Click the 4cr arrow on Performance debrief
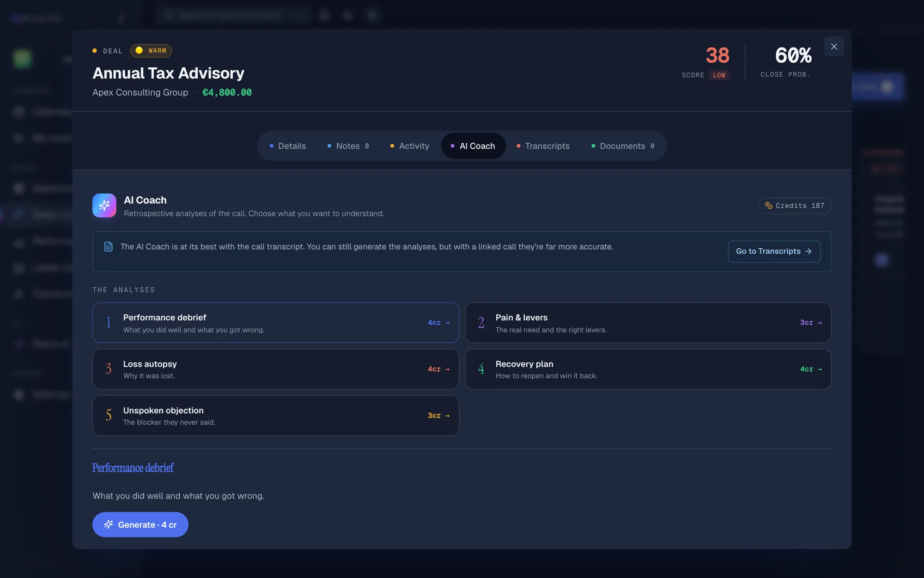This screenshot has width=924, height=578. [438, 323]
